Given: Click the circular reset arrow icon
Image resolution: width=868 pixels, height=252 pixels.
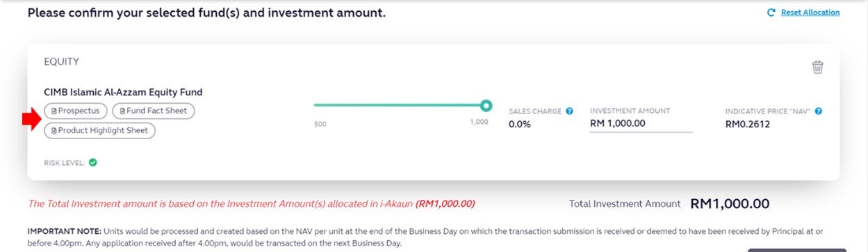Looking at the screenshot, I should 771,13.
